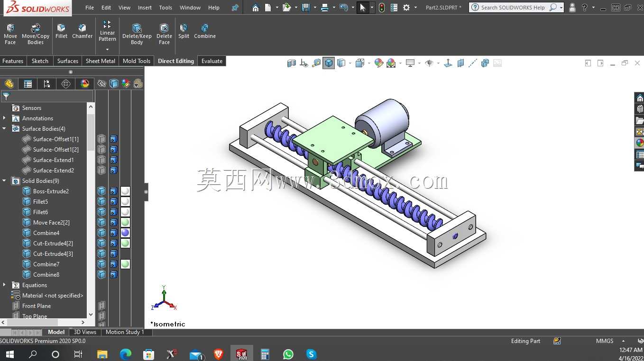Open Skype from the Windows taskbar

pos(311,354)
